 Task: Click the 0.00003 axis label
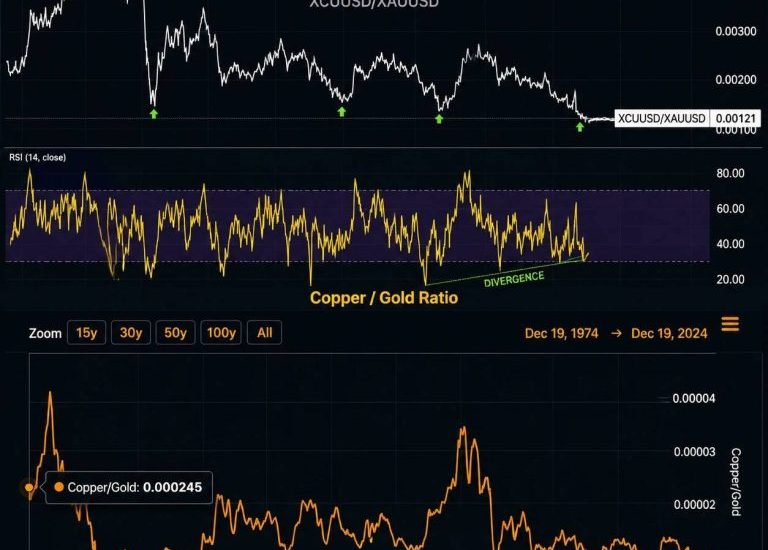[x=694, y=452]
